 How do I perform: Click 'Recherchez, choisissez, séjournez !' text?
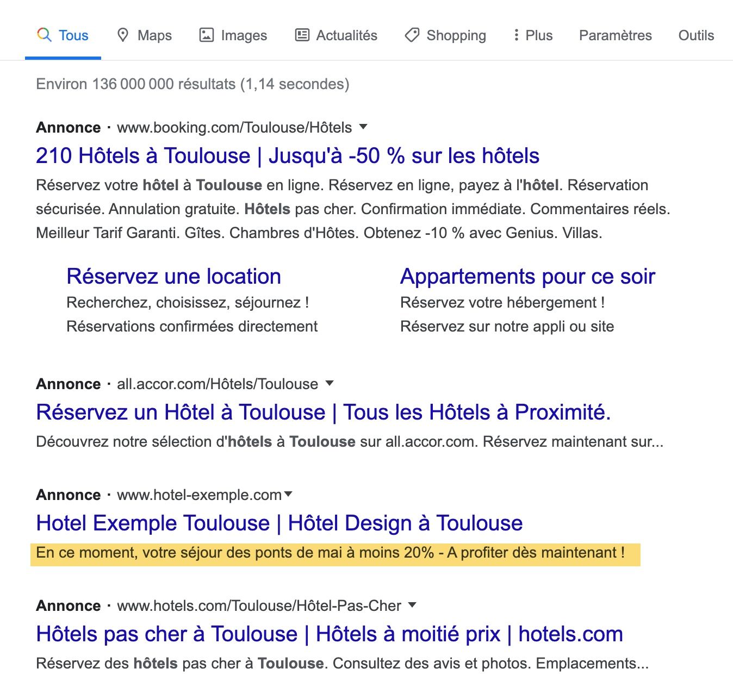tap(188, 303)
